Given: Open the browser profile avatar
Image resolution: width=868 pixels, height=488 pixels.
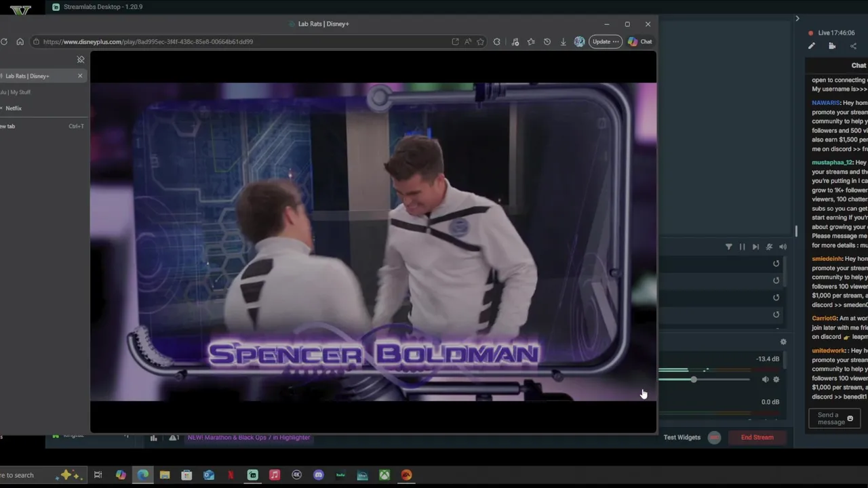Looking at the screenshot, I should (x=579, y=41).
